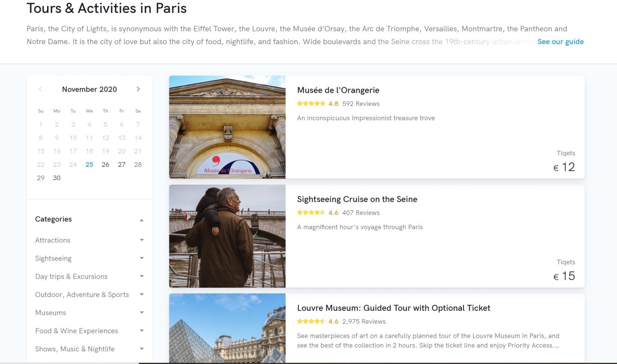Viewport: 617px width, 364px height.
Task: Expand the Attractions category
Action: [x=141, y=240]
